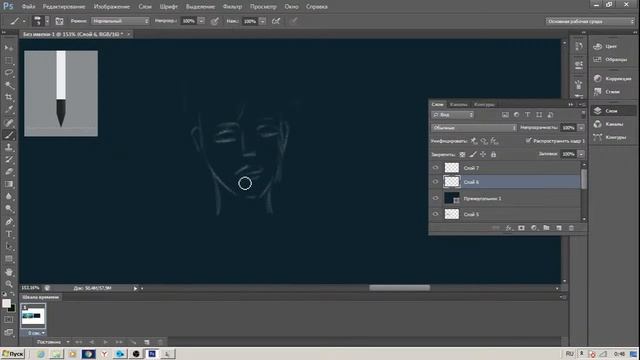Viewport: 640px width, 360px height.
Task: Hide the Слой 5 layer
Action: coord(436,214)
